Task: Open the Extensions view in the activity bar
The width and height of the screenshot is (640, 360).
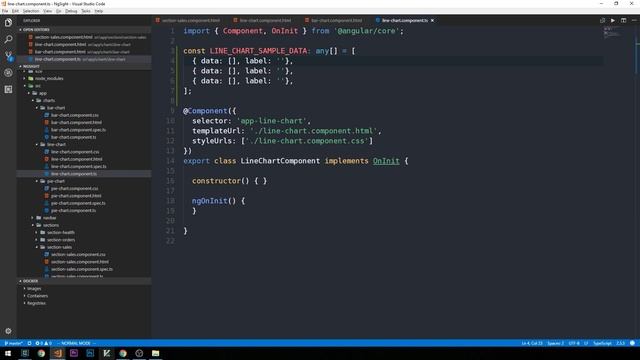Action: (8, 89)
